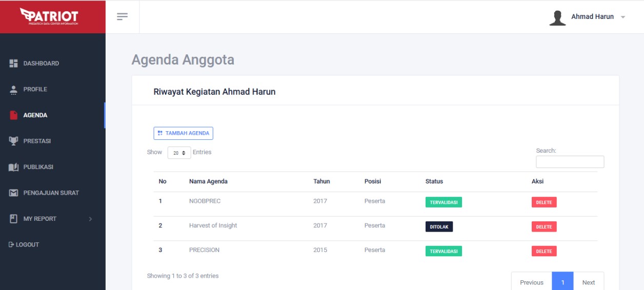Click the Tambah Agenda button
Screen dimensions: 644x290
click(x=183, y=133)
